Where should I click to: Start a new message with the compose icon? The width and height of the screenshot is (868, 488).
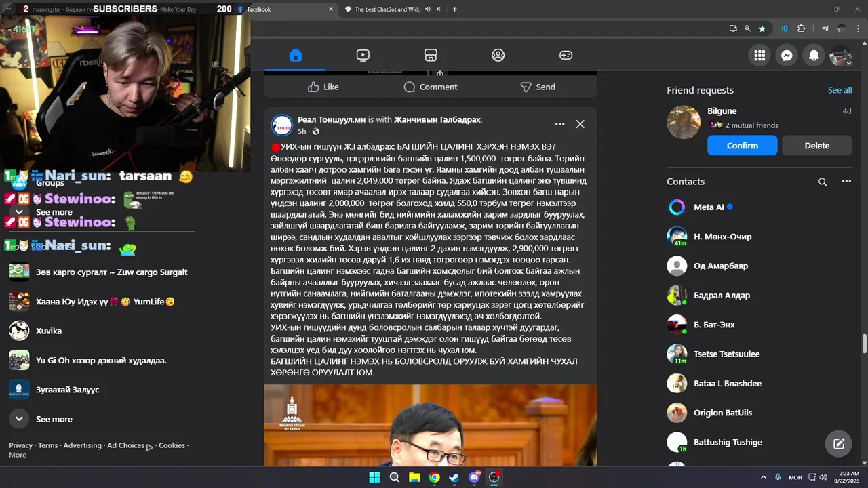(x=839, y=444)
